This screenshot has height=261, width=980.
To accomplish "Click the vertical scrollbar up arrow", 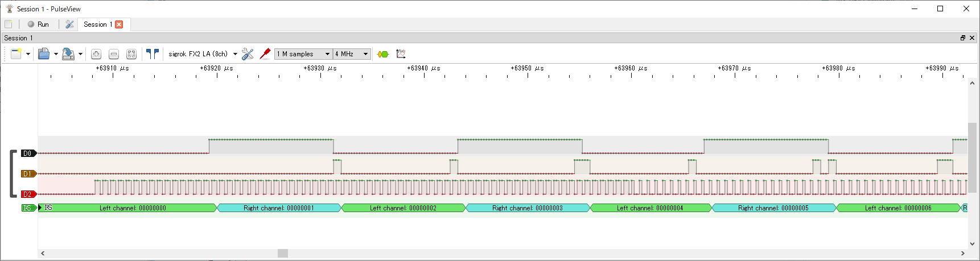I will click(x=972, y=83).
